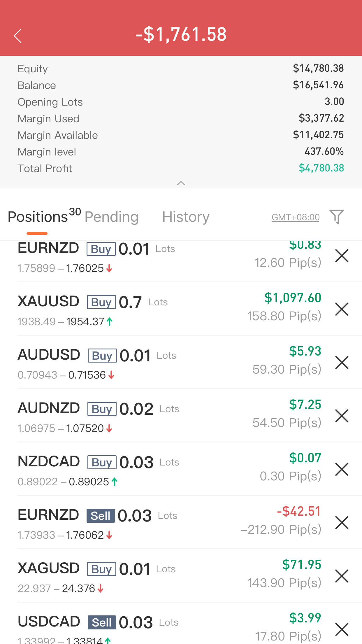Image resolution: width=362 pixels, height=644 pixels.
Task: Switch to the Pending tab
Action: (x=111, y=217)
